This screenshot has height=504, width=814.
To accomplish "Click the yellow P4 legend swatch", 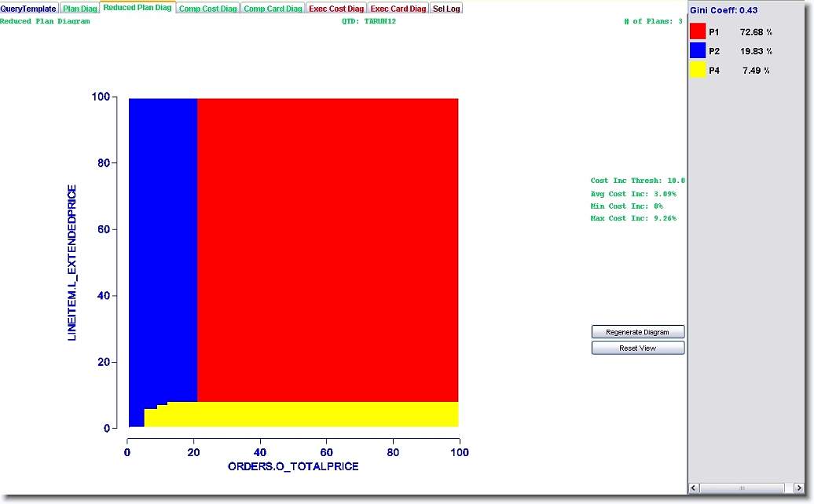I will [698, 70].
